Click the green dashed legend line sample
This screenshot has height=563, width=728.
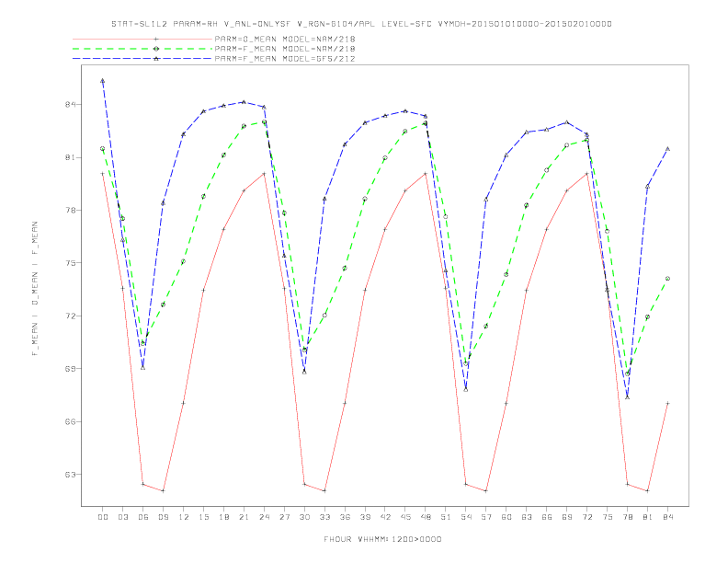[x=142, y=49]
